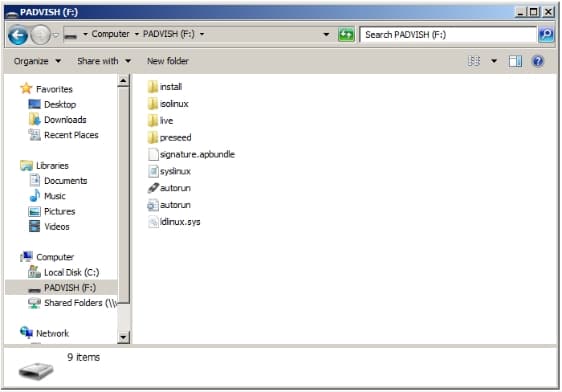Expand the arrow before Computer breadcrumb

pyautogui.click(x=85, y=34)
